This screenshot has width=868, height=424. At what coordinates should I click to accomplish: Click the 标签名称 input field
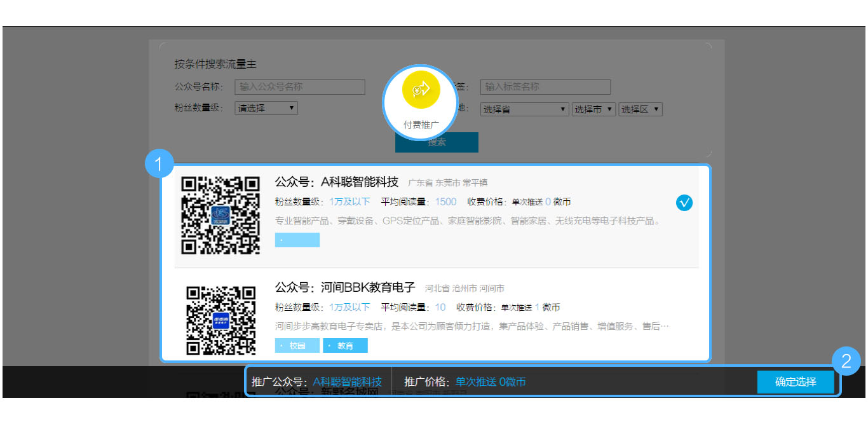(545, 87)
